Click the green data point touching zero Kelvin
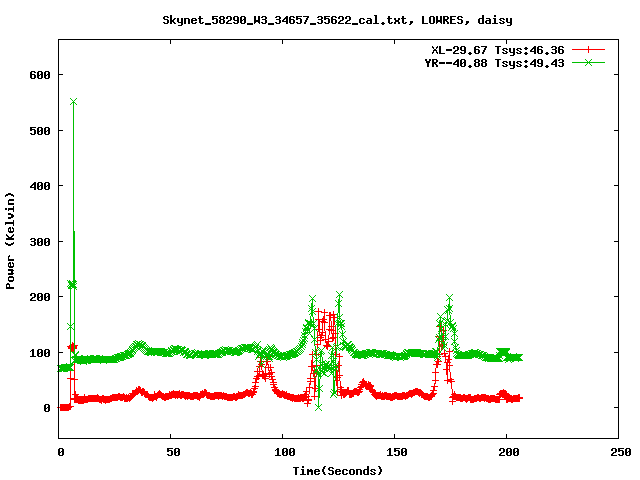The height and width of the screenshot is (480, 640). click(319, 407)
